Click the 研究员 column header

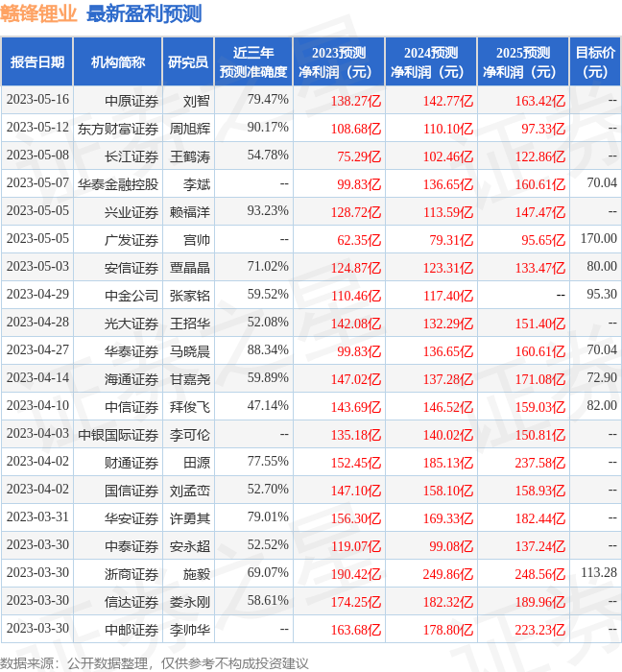pyautogui.click(x=188, y=62)
